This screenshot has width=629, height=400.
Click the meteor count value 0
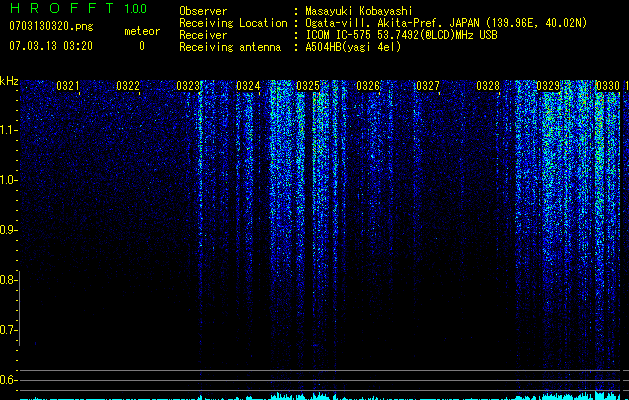pyautogui.click(x=142, y=46)
